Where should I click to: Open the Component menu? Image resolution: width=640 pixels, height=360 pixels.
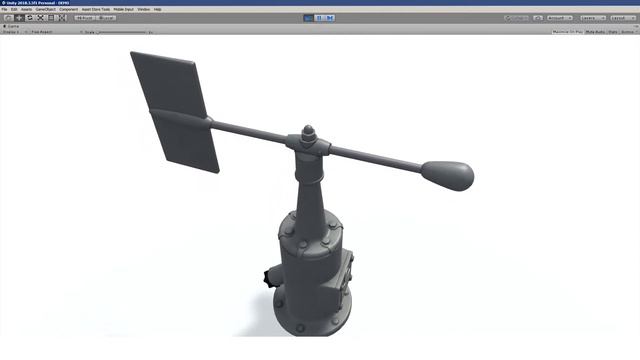69,9
